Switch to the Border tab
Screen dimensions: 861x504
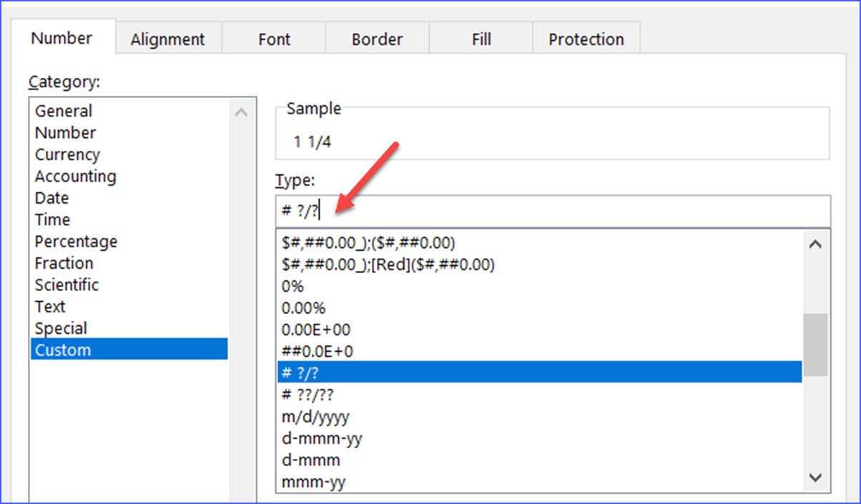377,39
